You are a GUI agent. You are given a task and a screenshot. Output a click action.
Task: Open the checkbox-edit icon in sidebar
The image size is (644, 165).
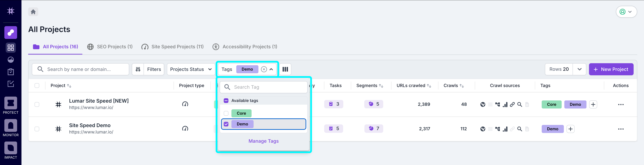click(11, 84)
